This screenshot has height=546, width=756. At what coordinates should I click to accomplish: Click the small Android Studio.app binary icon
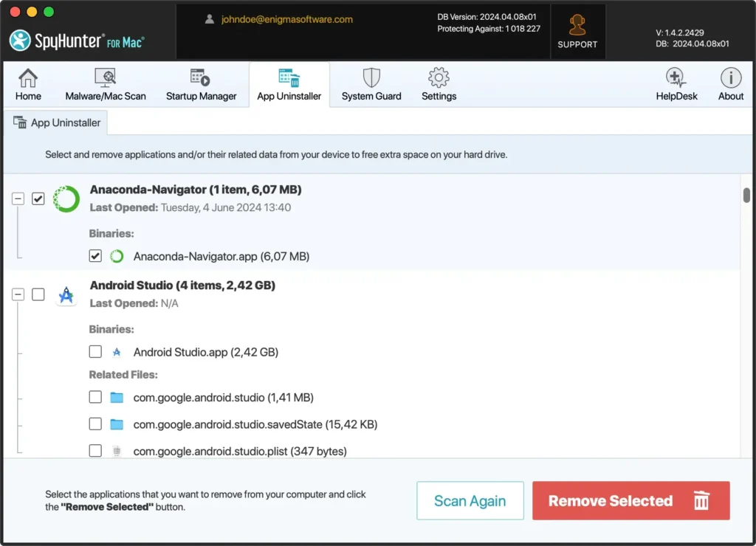click(x=117, y=352)
